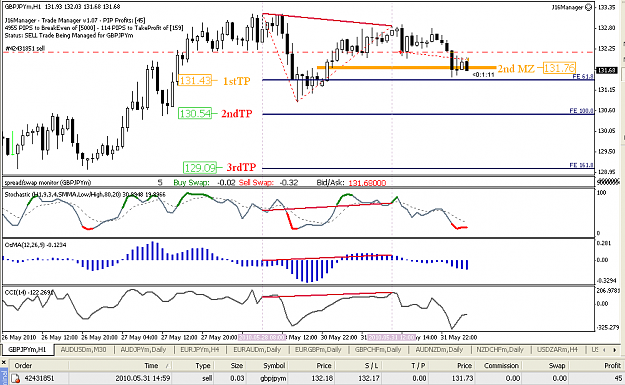Click the 129.09 3rdTP price label
This screenshot has width=625, height=385.
point(200,167)
